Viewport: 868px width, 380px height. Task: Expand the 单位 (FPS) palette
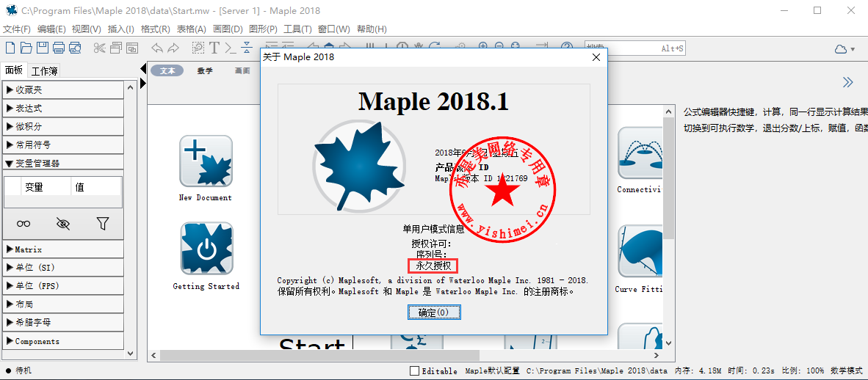[x=63, y=286]
